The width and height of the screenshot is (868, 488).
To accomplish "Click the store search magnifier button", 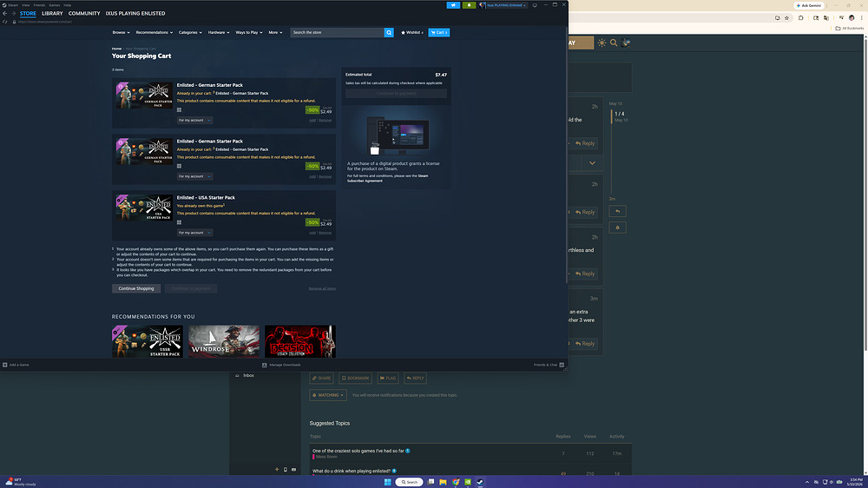I will (x=389, y=33).
